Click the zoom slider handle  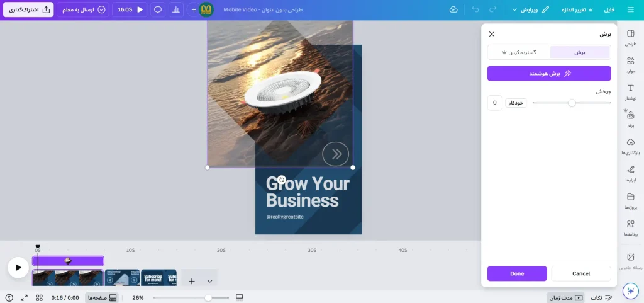(208, 298)
